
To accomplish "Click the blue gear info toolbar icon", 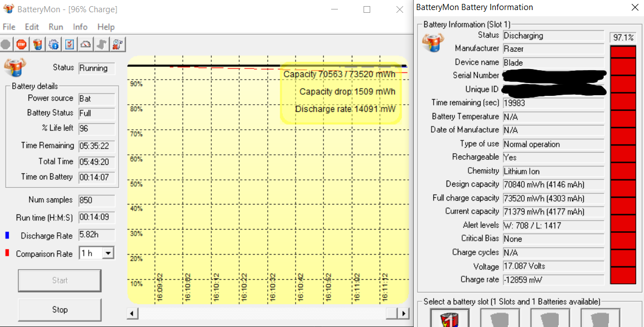I will 53,44.
